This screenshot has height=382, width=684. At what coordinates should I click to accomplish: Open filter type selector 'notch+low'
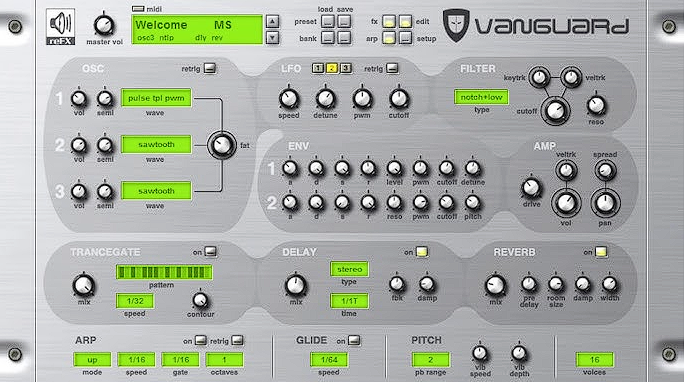[x=481, y=97]
